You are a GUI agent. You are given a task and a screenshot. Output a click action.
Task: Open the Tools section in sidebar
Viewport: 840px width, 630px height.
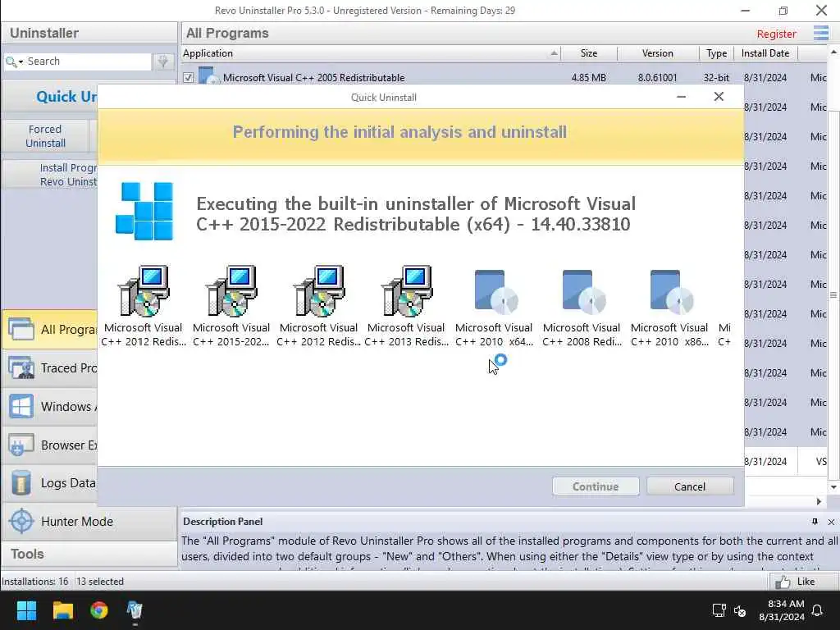[x=89, y=554]
